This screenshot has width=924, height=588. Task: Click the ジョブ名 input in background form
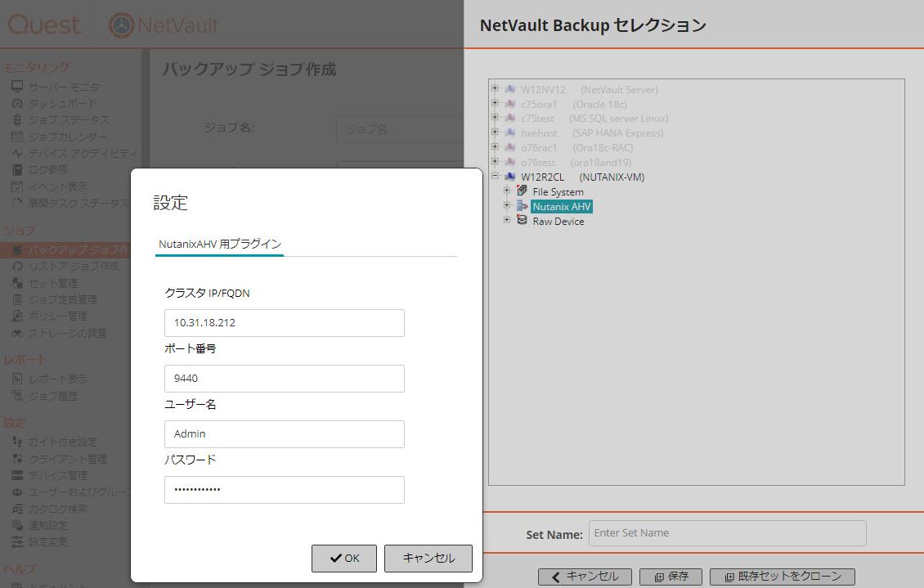[x=399, y=129]
